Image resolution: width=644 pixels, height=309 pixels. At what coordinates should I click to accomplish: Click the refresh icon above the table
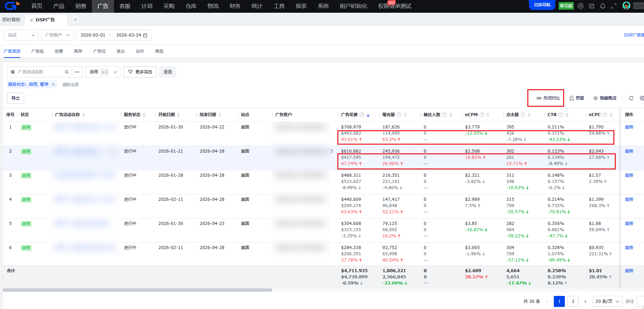coord(631,98)
